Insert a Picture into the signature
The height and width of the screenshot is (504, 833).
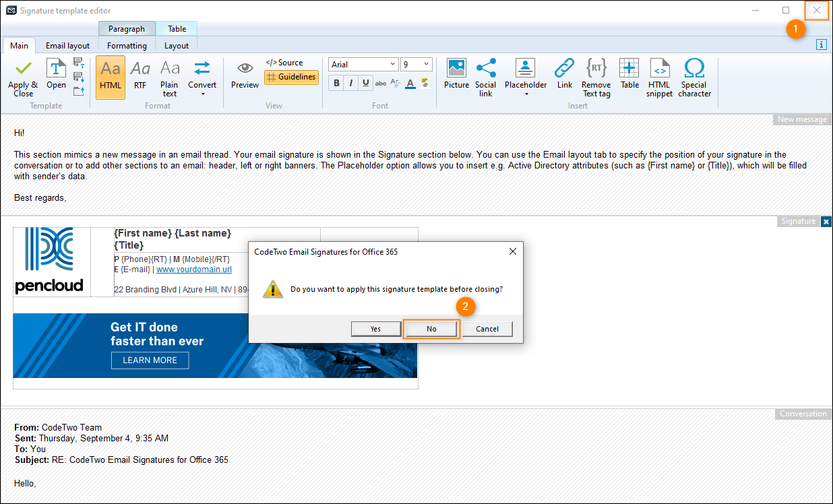pos(456,75)
